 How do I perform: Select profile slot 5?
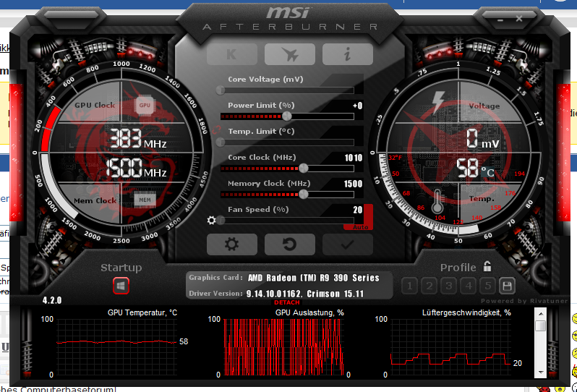point(487,286)
